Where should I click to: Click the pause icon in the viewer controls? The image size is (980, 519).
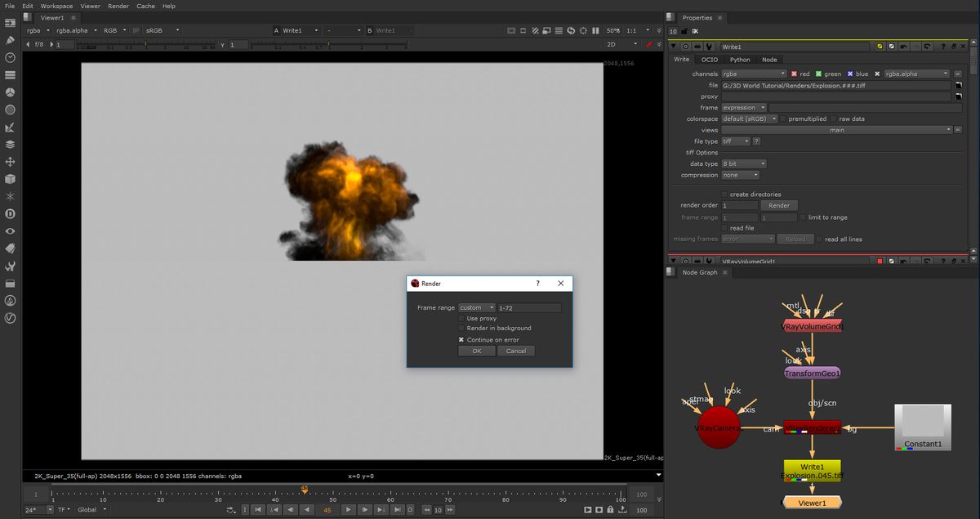(x=595, y=29)
